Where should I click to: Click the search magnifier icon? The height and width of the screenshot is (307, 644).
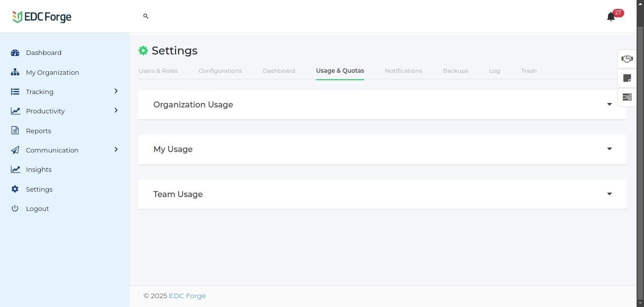[x=146, y=16]
